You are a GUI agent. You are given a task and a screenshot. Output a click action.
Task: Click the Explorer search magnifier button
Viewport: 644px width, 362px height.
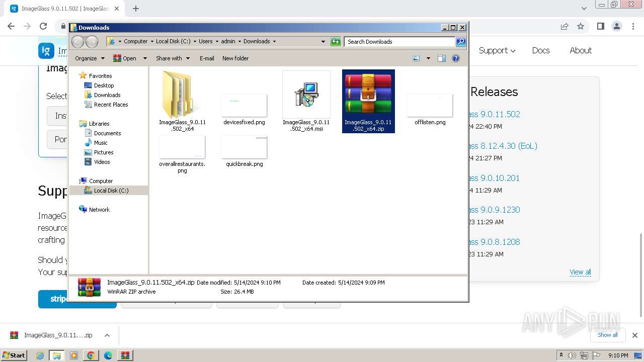(461, 42)
